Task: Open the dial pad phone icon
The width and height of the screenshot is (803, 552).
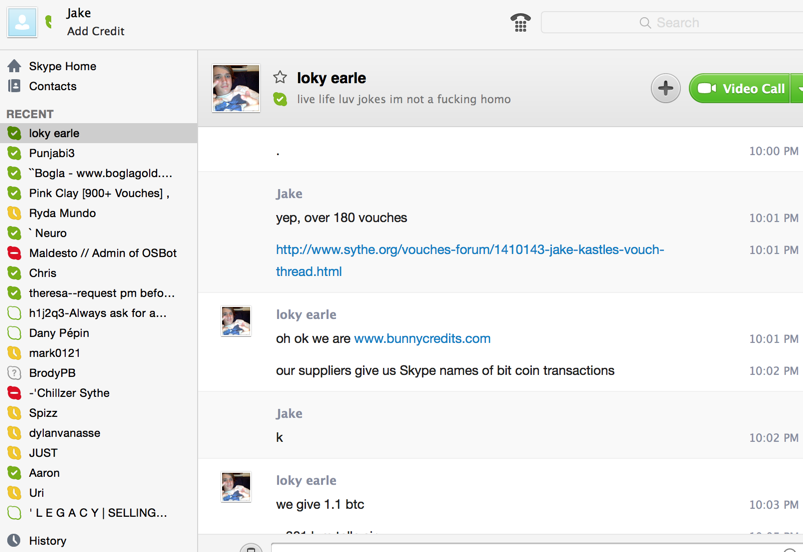Action: click(x=520, y=23)
